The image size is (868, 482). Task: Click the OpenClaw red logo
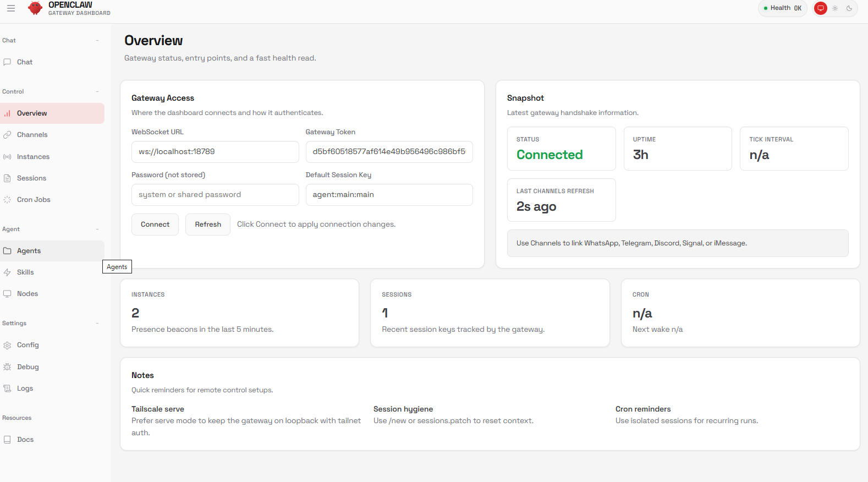pyautogui.click(x=35, y=8)
